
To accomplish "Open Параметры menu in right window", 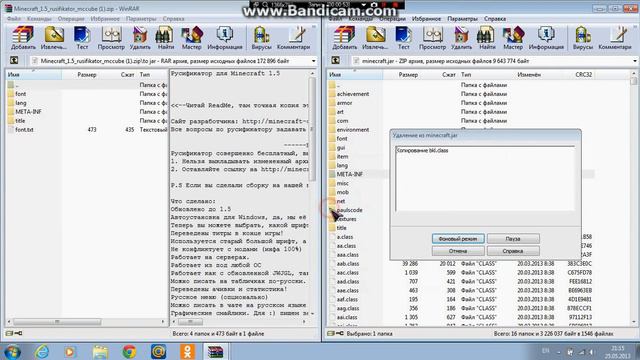I will click(462, 19).
